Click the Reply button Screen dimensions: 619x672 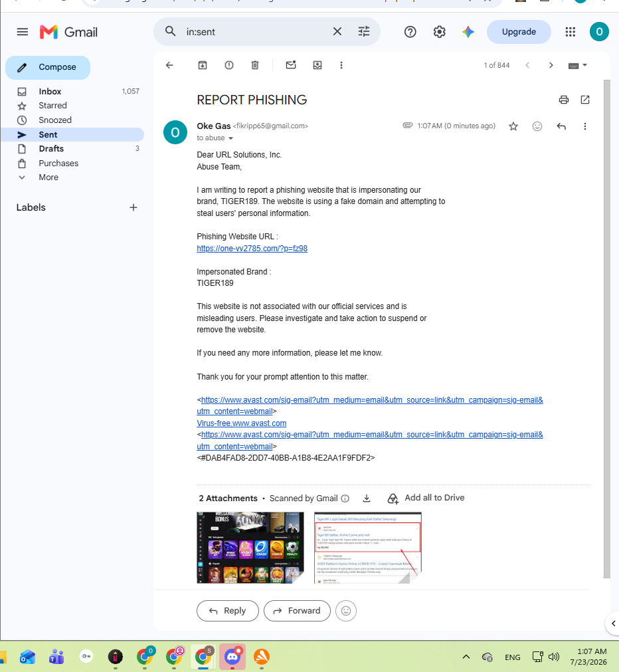[227, 611]
